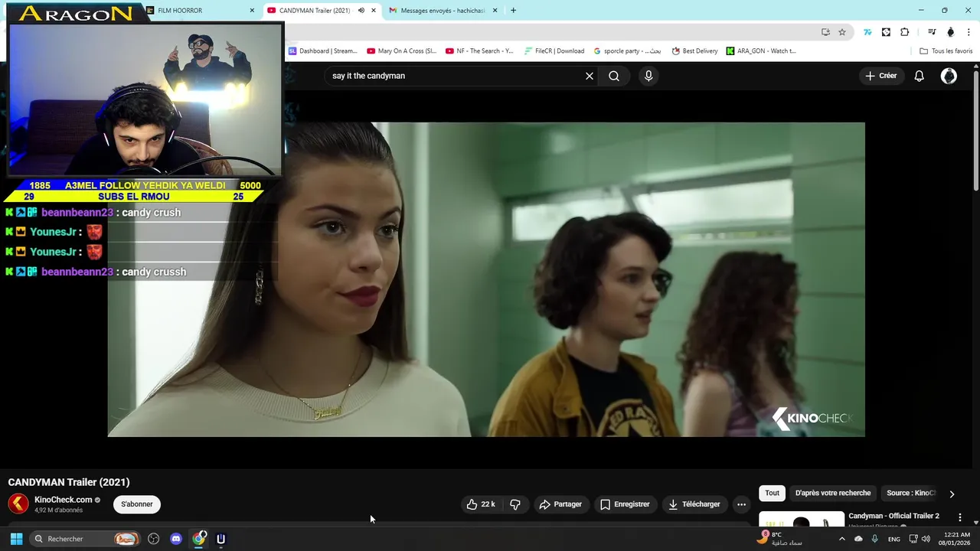Click the 7TV extension icon
Viewport: 980px width, 551px height.
tap(867, 32)
